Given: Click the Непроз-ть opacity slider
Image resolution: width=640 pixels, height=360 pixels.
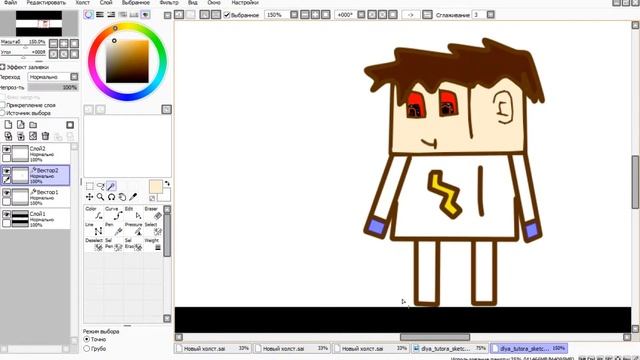Looking at the screenshot, I should tap(53, 87).
